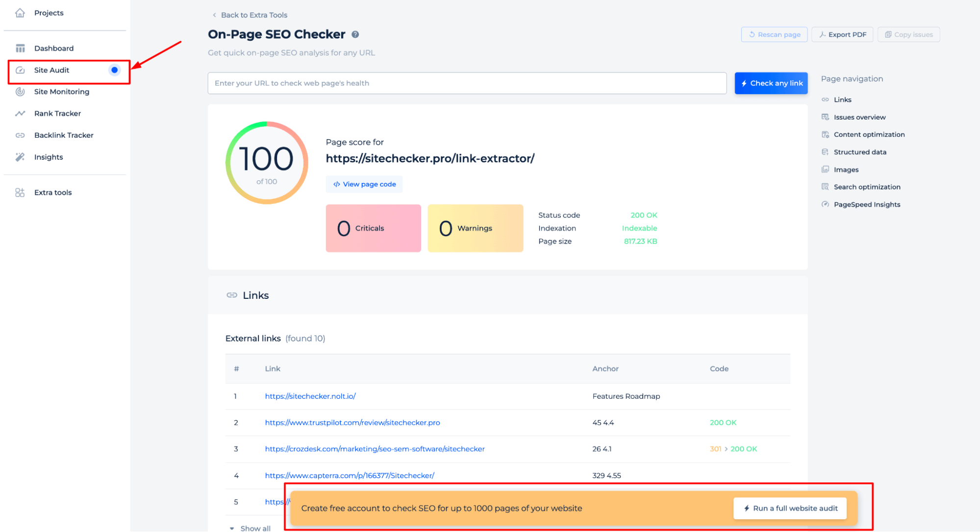This screenshot has width=980, height=532.
Task: Click the 301 > 200 OK code cell
Action: pos(733,449)
